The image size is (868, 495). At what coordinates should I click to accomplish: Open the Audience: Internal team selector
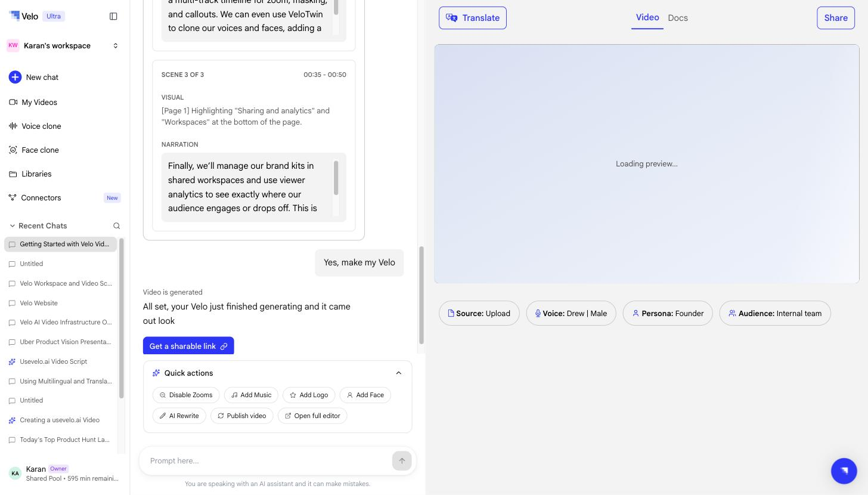(775, 313)
